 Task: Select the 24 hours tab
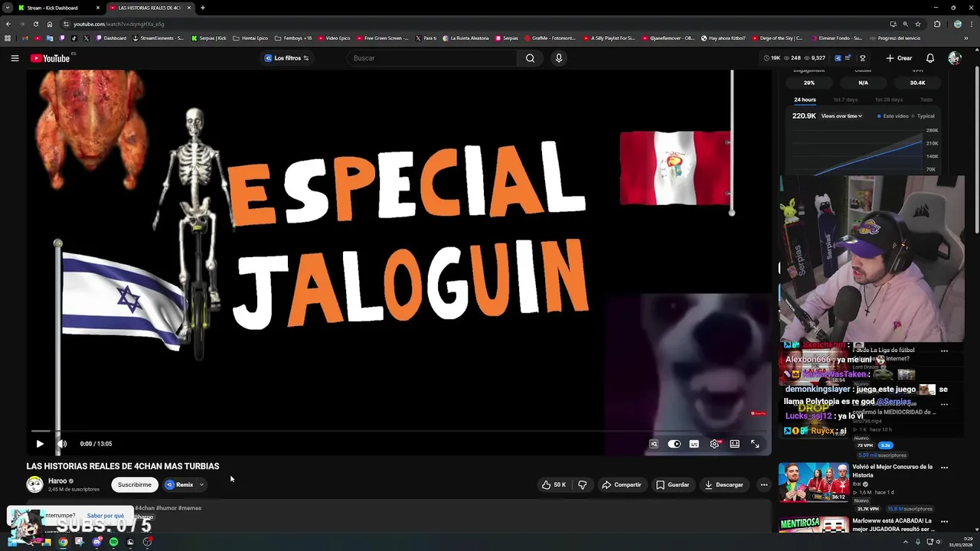[x=805, y=99]
